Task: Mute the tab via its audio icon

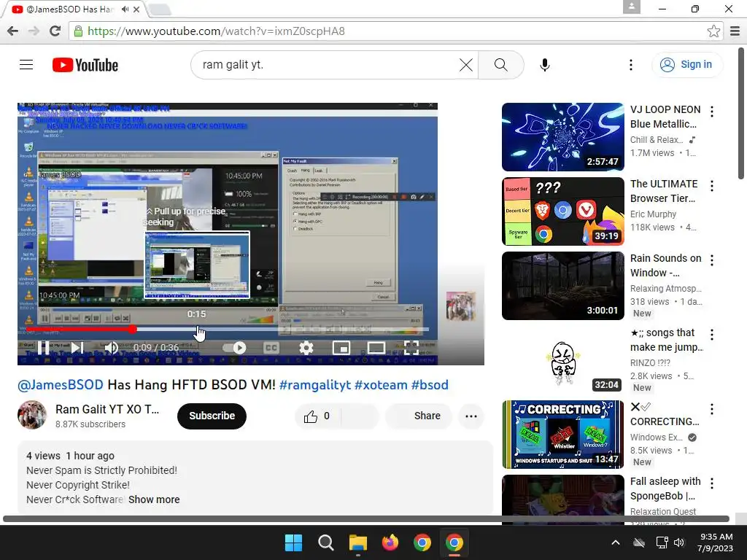Action: click(x=125, y=9)
